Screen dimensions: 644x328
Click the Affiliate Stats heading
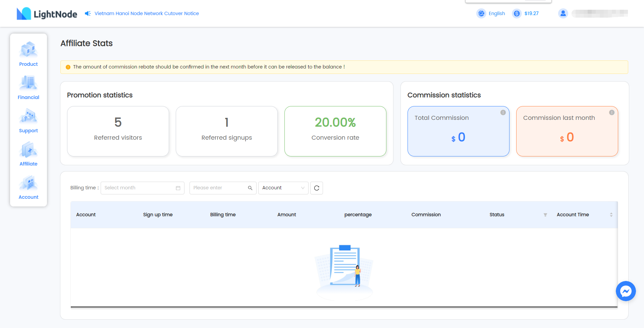(87, 43)
